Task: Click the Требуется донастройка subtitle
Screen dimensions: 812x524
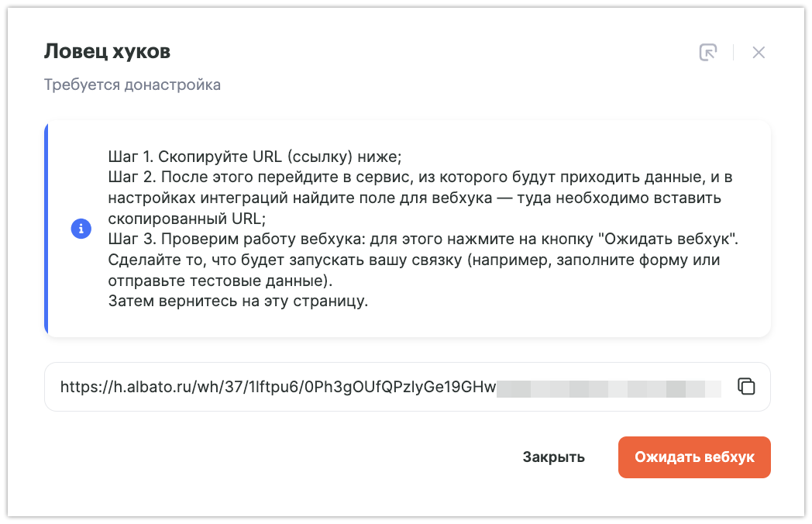Action: [132, 84]
